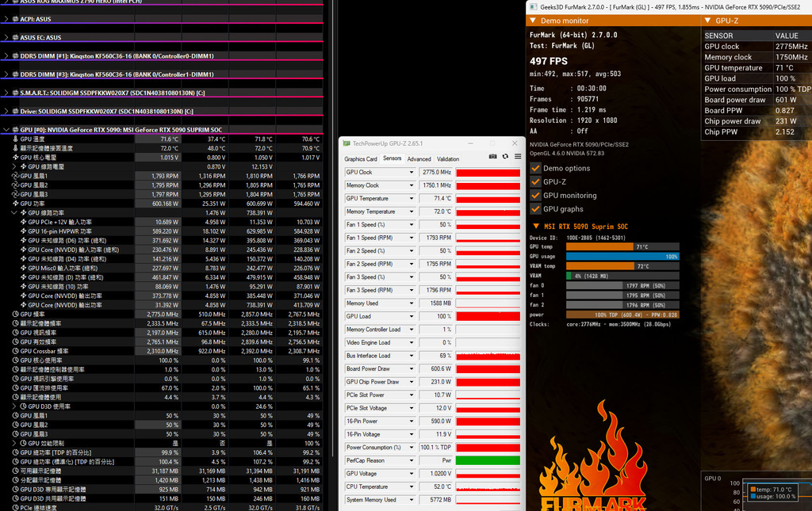Expand the ACPI: ASUS sensor group

[6, 19]
